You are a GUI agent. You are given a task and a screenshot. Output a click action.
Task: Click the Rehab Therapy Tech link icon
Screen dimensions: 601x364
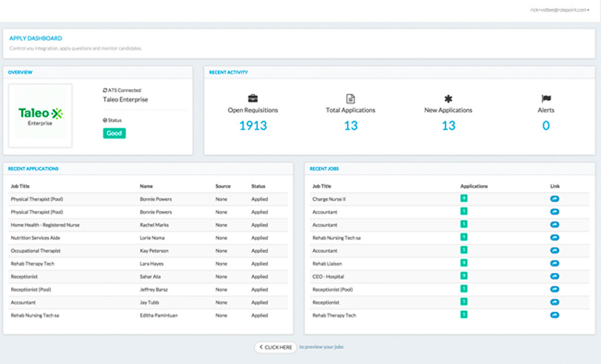tap(554, 315)
